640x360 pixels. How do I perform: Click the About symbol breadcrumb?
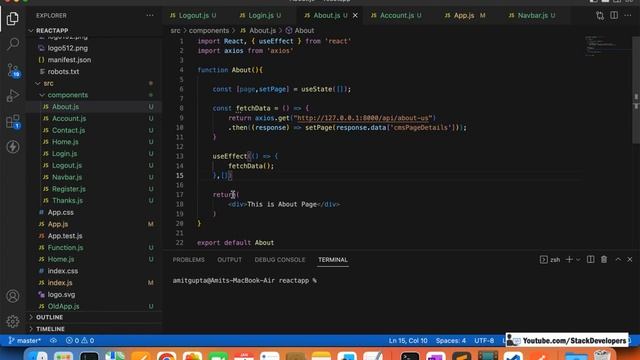[x=300, y=31]
